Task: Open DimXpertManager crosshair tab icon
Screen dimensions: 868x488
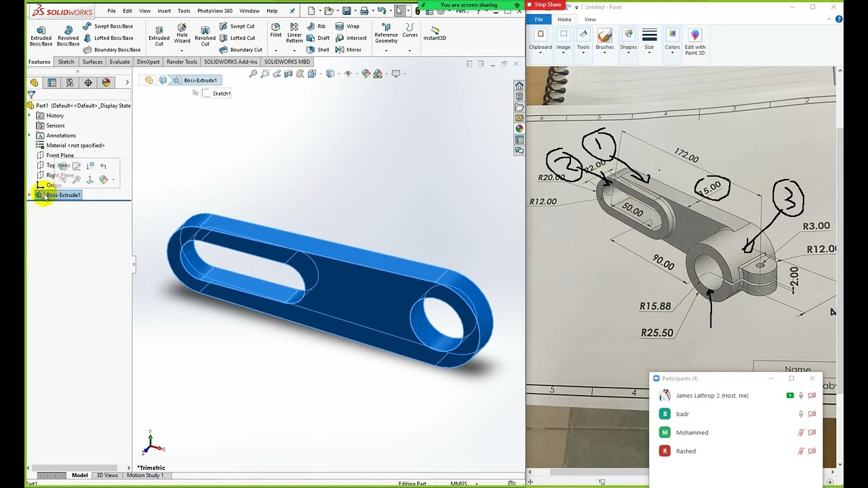Action: pyautogui.click(x=88, y=83)
